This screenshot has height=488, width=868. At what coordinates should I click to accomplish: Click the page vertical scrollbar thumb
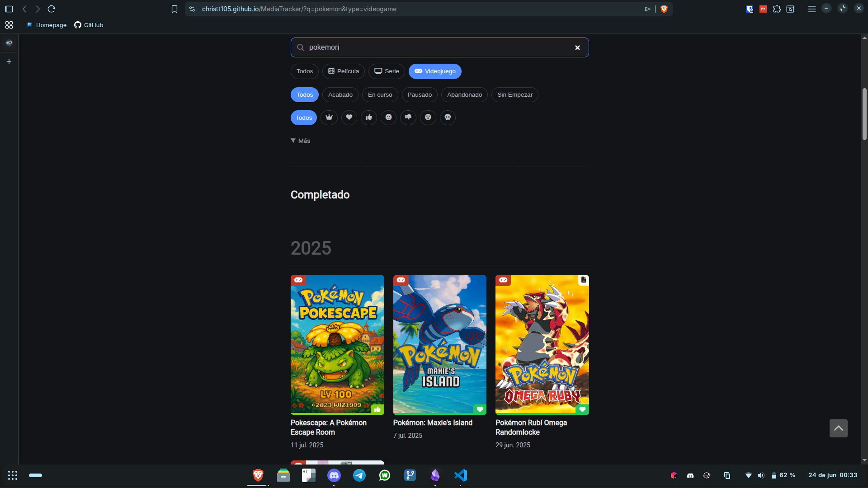pos(864,114)
